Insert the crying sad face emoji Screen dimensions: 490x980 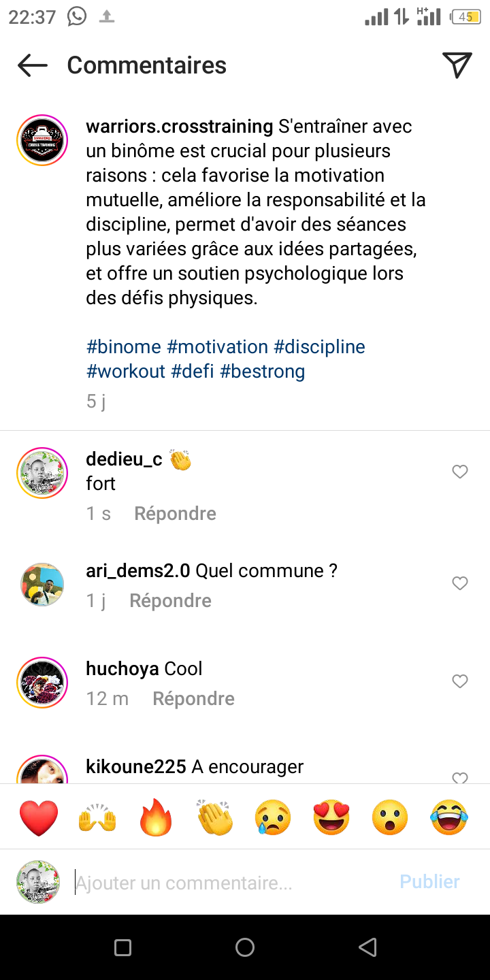274,817
